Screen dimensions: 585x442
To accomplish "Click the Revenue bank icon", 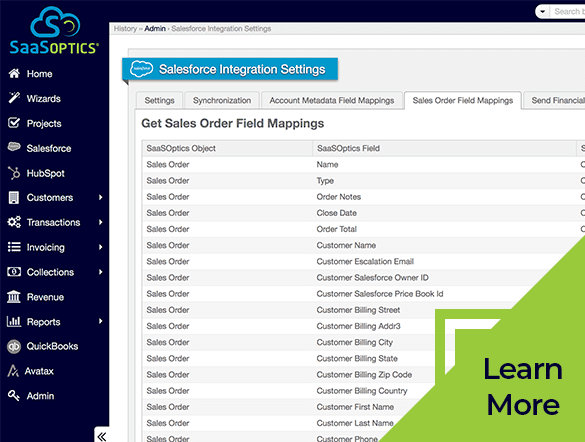I will (14, 297).
